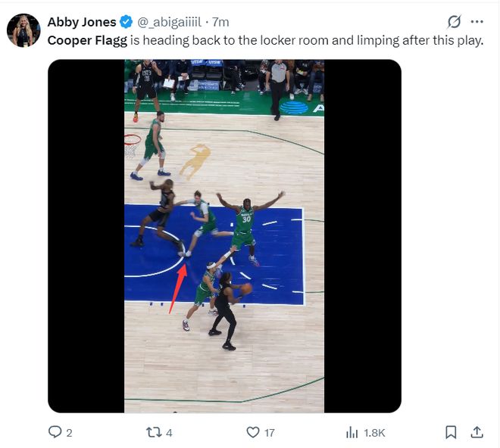This screenshot has height=448, width=500.
Task: Play the basketball video clip
Action: click(224, 236)
